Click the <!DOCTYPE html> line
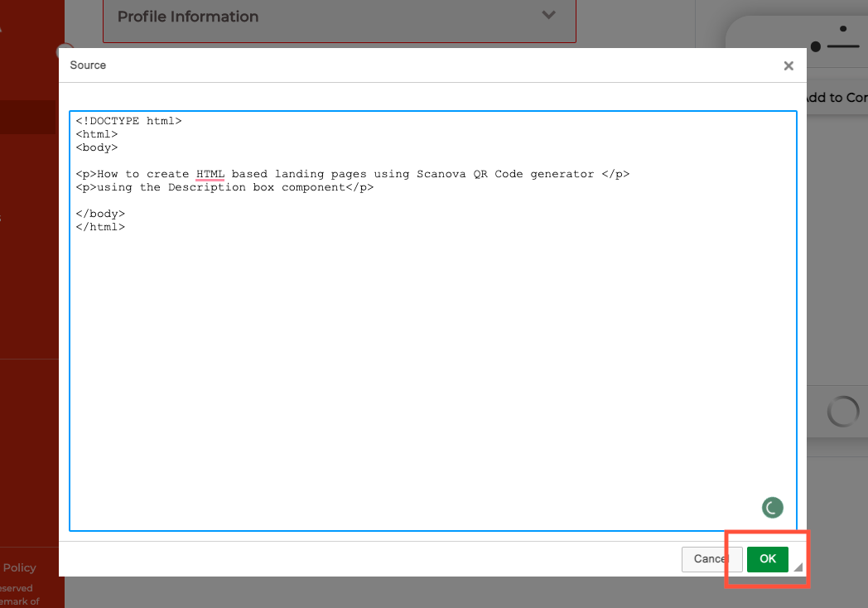This screenshot has width=868, height=608. pyautogui.click(x=128, y=121)
